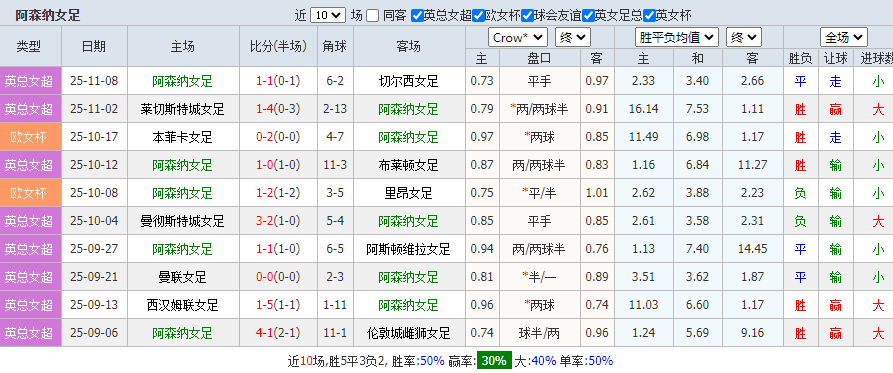The width and height of the screenshot is (893, 373).
Task: Click the green 30% win-handicap rate
Action: click(494, 360)
